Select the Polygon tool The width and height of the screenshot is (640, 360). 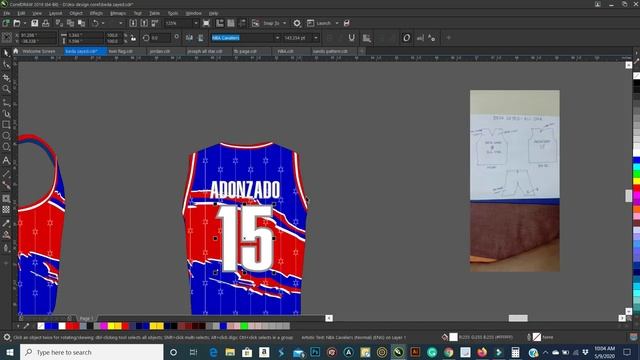6,147
